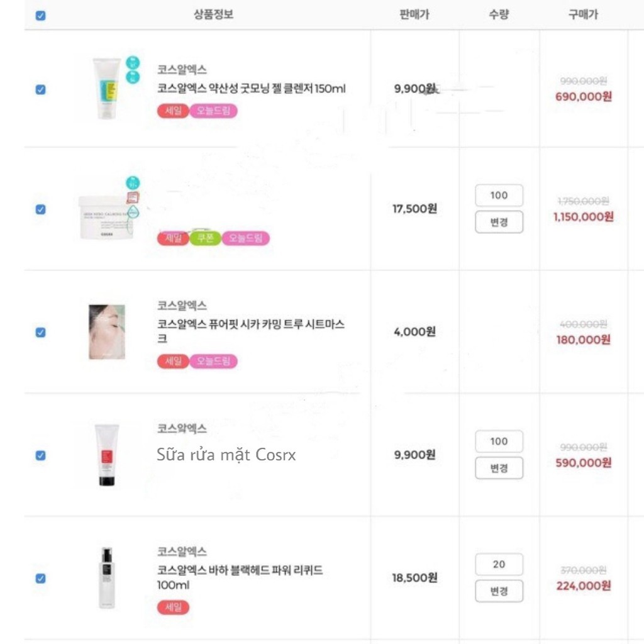Click the 쿠폰 badge on the calming pad product
This screenshot has width=644, height=644.
coord(205,239)
